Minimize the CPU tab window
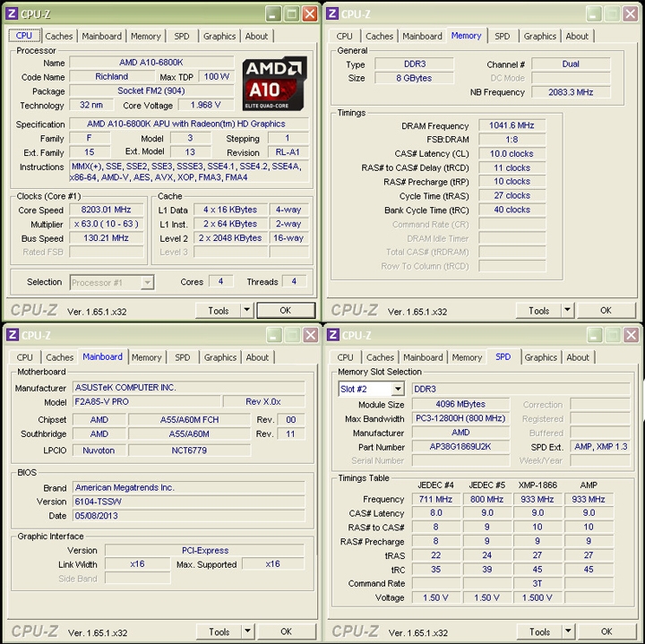 [x=272, y=14]
